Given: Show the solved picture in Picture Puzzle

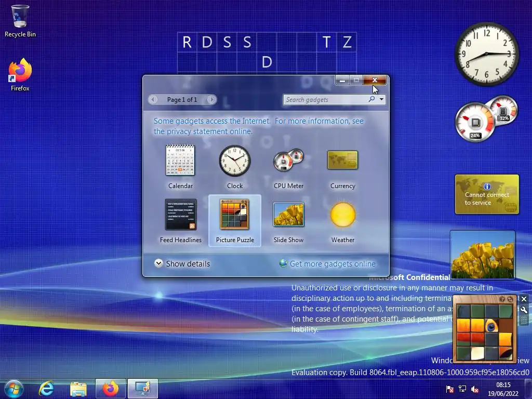Looking at the screenshot, I should pos(502,299).
